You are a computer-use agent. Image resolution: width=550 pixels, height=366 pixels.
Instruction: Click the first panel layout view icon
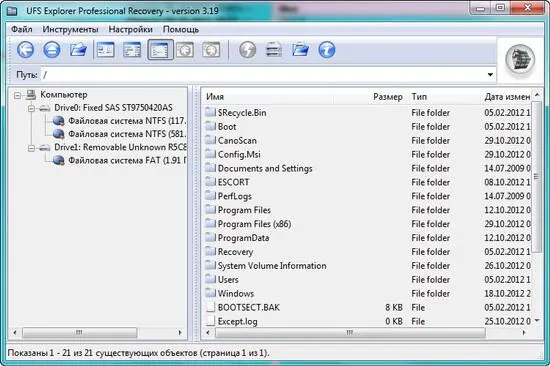pos(106,49)
